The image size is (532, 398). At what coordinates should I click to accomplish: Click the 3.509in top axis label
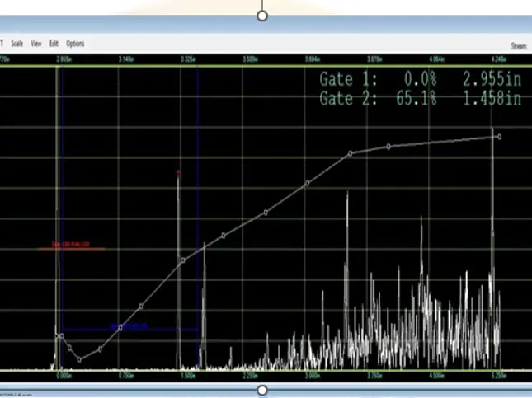[251, 59]
